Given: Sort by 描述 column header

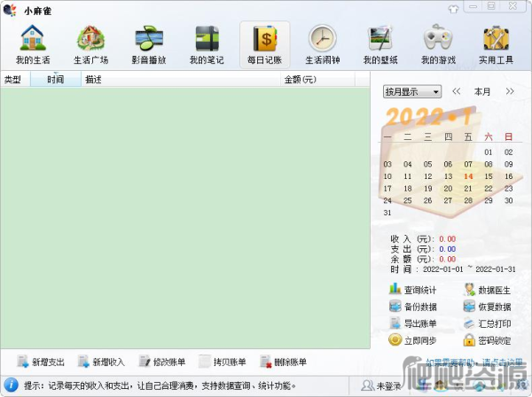Looking at the screenshot, I should coord(181,80).
